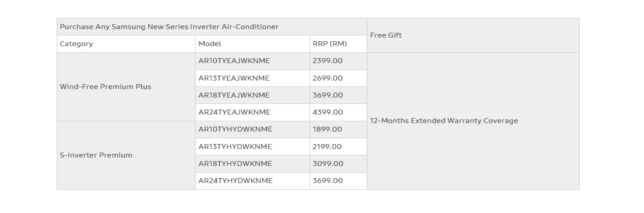Click the 2199.00 price cell
Screen dimensions: 644x213
pyautogui.click(x=338, y=147)
